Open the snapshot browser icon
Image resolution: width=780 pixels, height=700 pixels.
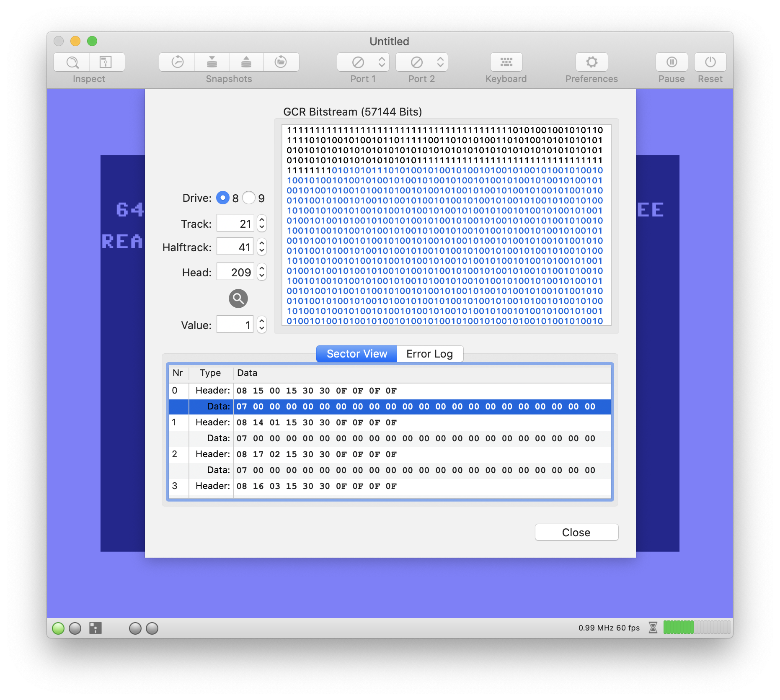tap(281, 62)
